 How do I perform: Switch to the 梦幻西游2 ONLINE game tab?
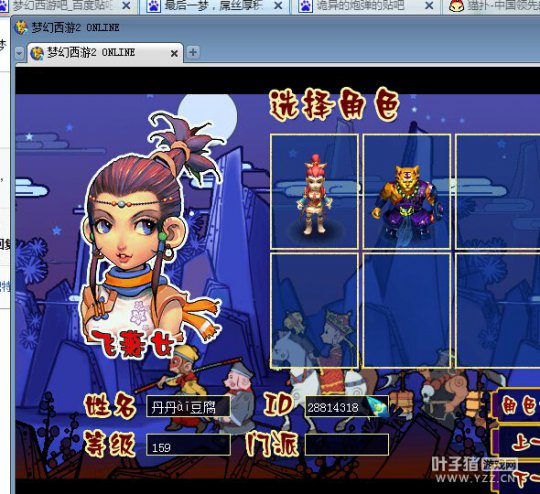[105, 53]
